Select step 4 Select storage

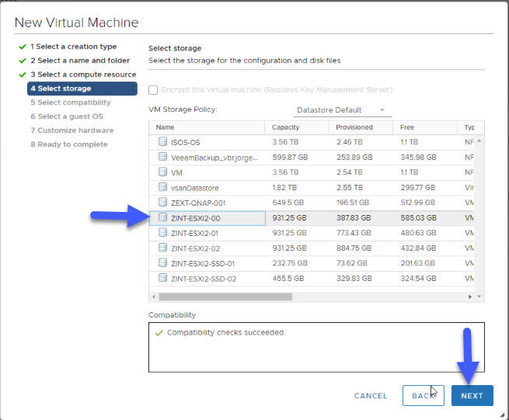click(82, 89)
